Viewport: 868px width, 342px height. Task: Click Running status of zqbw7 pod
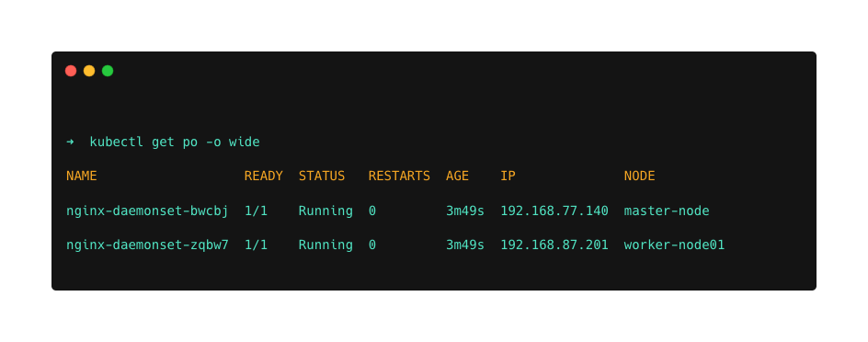click(x=325, y=245)
